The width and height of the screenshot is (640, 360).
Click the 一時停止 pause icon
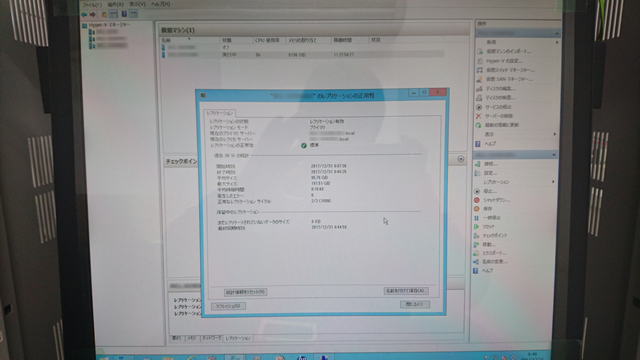(x=476, y=218)
